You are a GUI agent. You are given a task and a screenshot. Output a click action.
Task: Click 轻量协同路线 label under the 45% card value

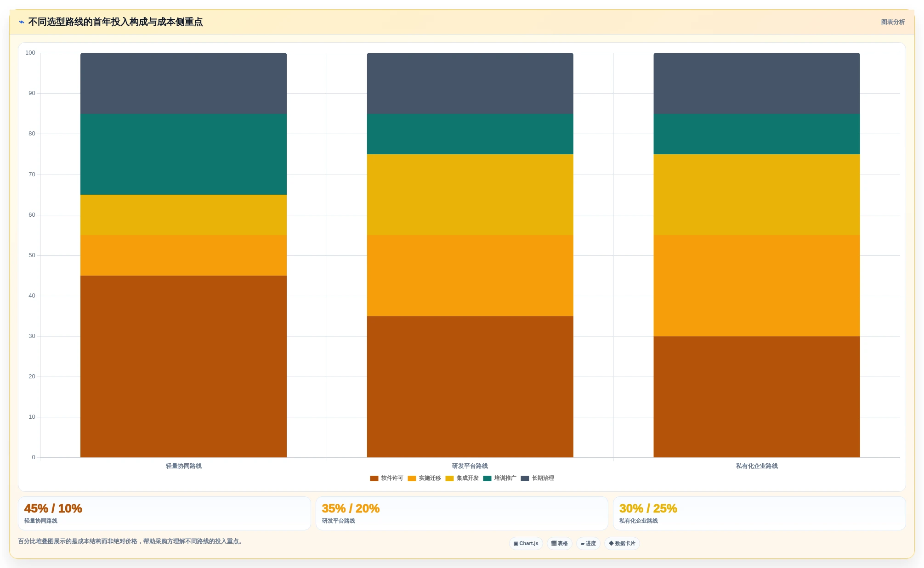pos(41,521)
